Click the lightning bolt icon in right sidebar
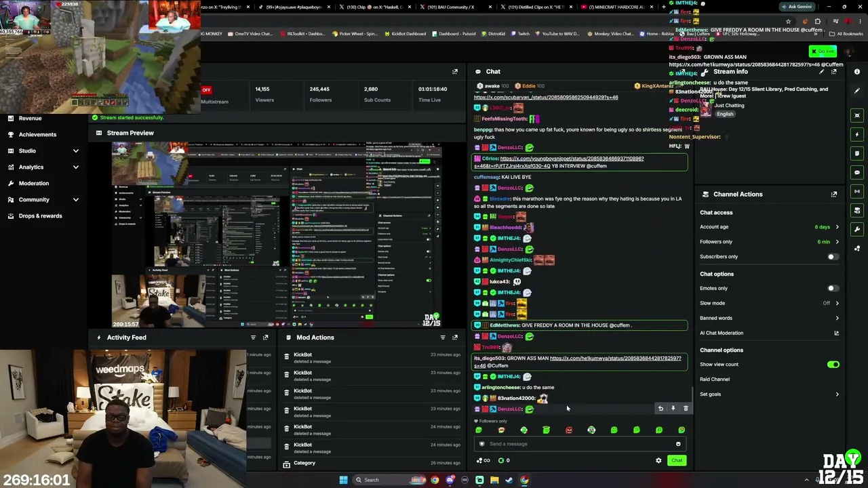The width and height of the screenshot is (868, 488). [x=857, y=134]
